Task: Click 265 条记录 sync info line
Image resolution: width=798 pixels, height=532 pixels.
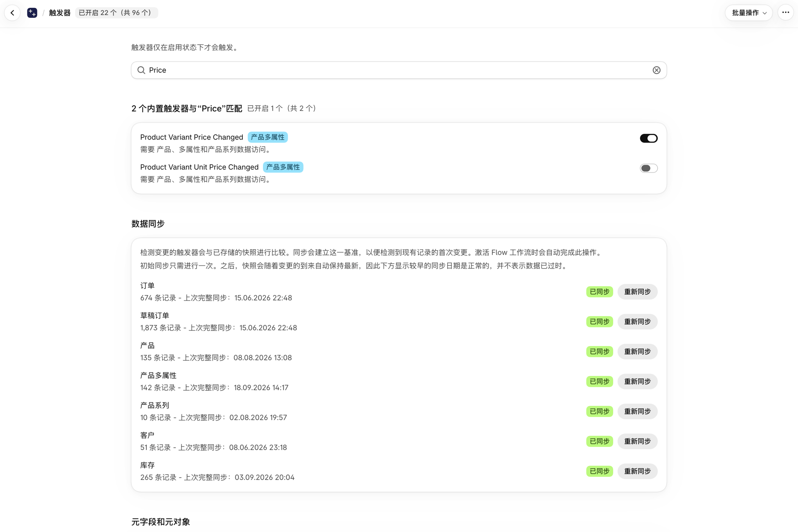Action: tap(217, 478)
